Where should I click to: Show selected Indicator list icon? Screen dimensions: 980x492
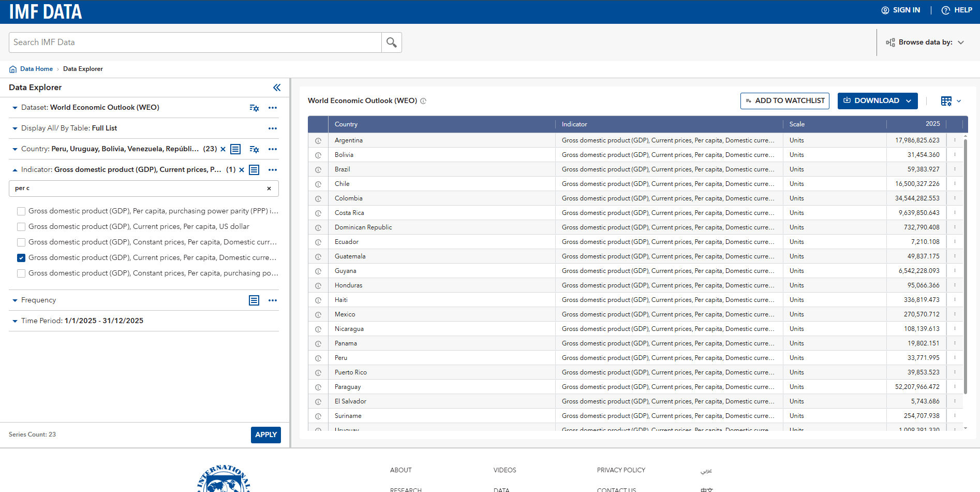click(254, 170)
